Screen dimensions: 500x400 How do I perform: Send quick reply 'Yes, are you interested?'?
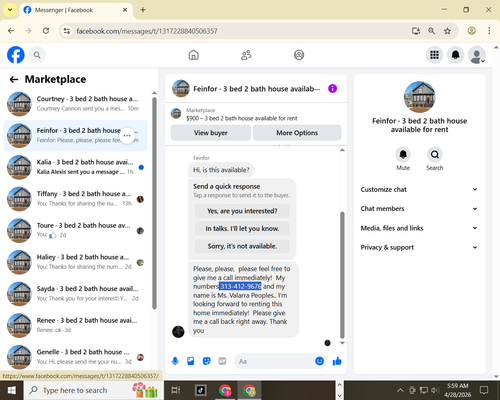[x=242, y=211]
